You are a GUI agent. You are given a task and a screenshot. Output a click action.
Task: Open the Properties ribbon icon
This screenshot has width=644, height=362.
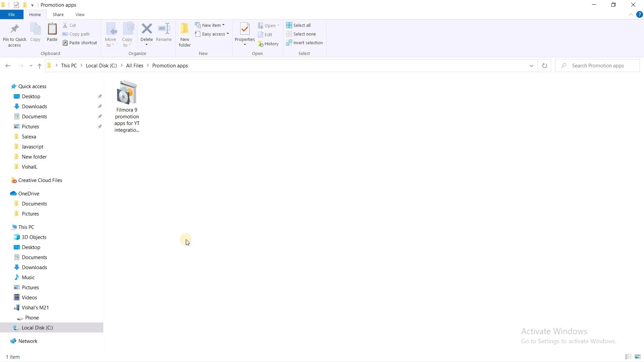pyautogui.click(x=245, y=29)
